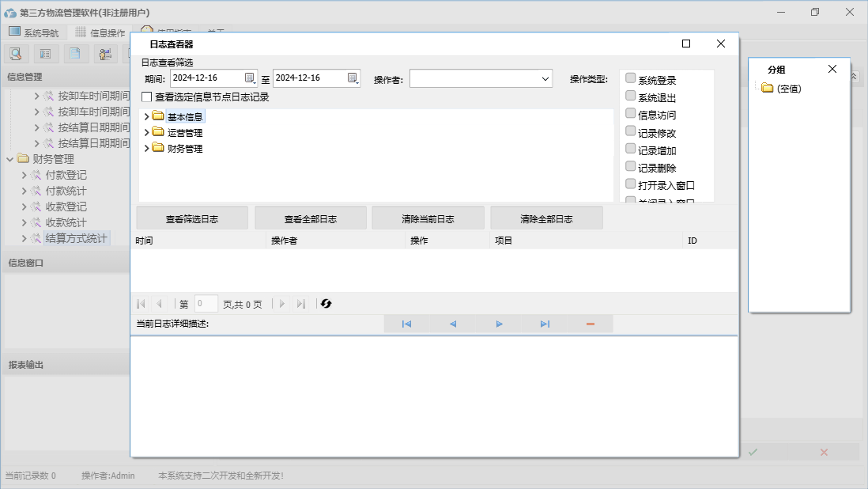This screenshot has width=868, height=489.
Task: Click the 财务管理 folder icon in sidebar tree
Action: tap(23, 159)
